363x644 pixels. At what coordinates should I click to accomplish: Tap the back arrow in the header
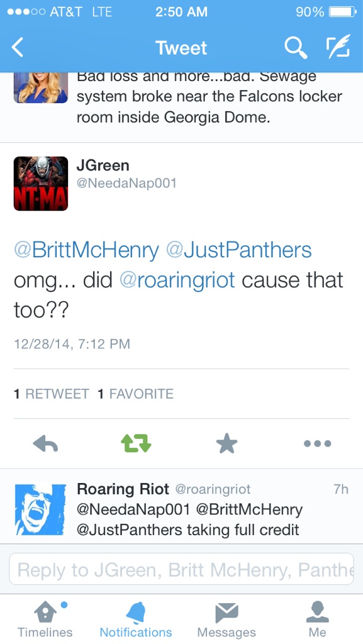(17, 47)
